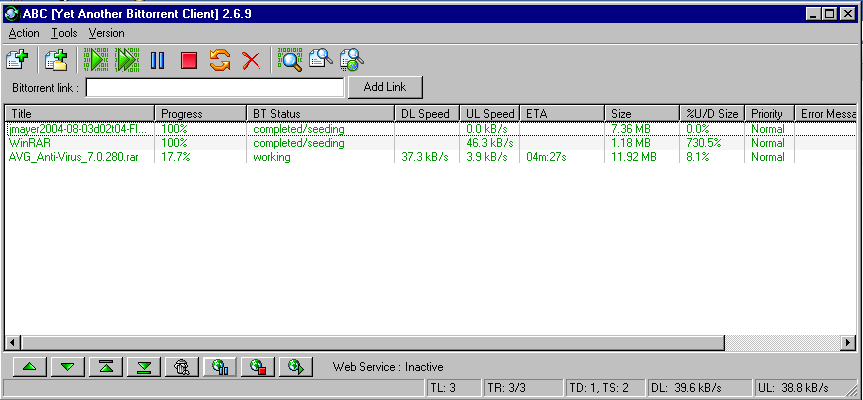Click the Bittorrent link input field
The width and height of the screenshot is (863, 400).
[215, 87]
